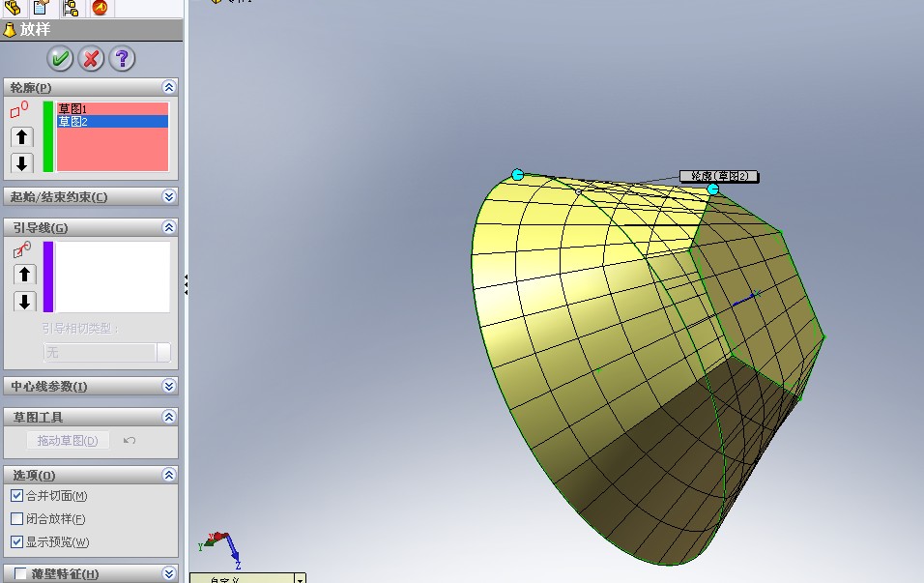Click the purple guide curves color bar
The image size is (924, 583).
click(48, 277)
